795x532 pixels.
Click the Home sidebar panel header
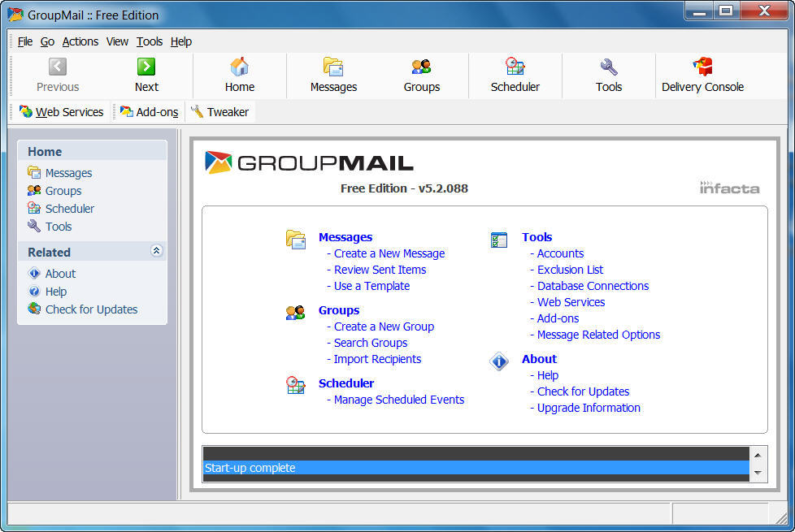pyautogui.click(x=93, y=151)
